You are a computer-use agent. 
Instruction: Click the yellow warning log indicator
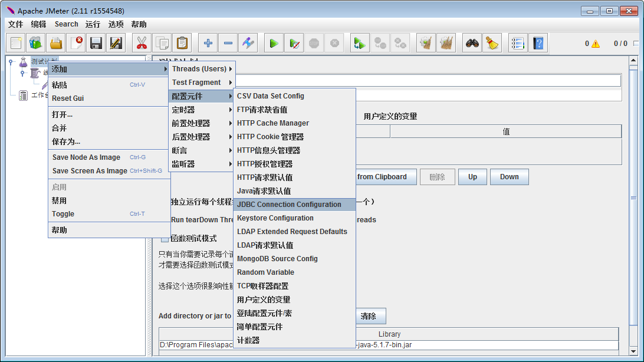[596, 44]
